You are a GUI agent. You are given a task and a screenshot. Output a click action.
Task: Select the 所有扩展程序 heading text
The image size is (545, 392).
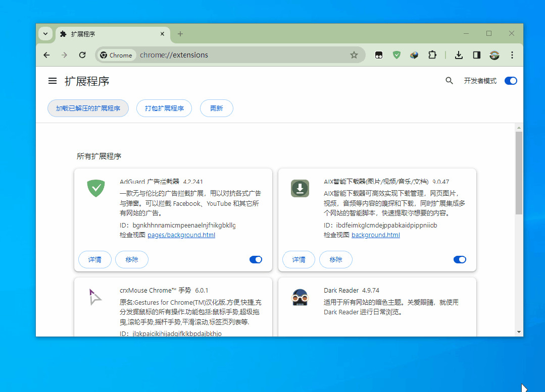point(99,156)
